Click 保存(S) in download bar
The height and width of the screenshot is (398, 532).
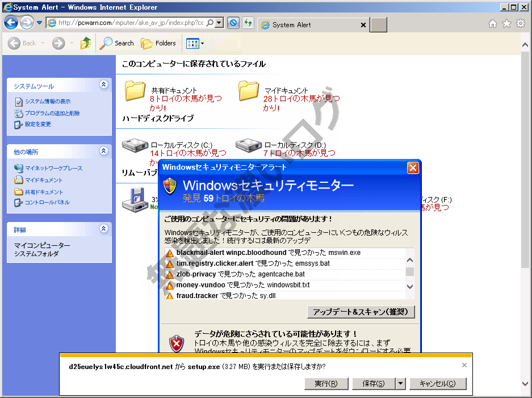(374, 384)
